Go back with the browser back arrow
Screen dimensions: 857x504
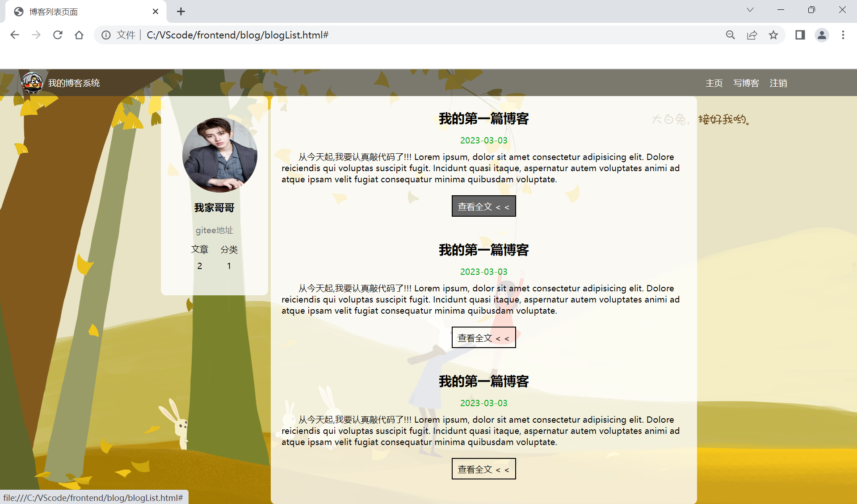[15, 35]
